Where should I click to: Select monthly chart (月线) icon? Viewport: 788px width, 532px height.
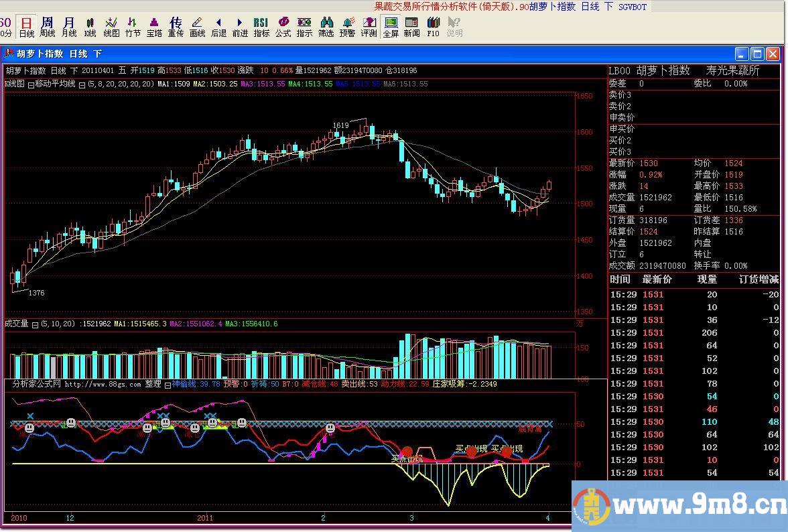[x=69, y=27]
